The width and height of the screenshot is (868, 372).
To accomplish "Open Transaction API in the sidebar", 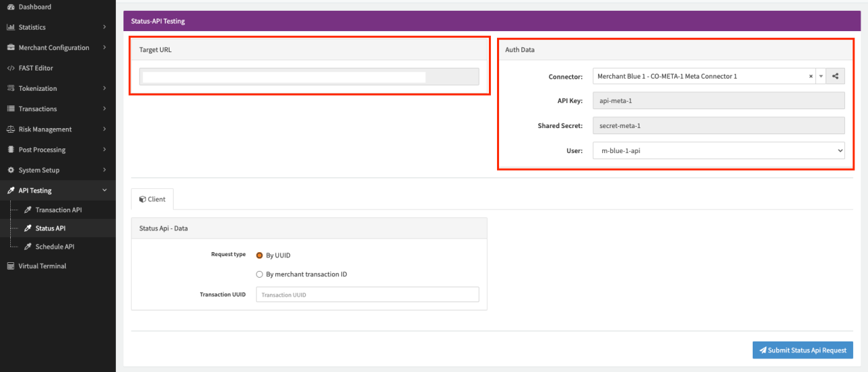I will coord(58,210).
